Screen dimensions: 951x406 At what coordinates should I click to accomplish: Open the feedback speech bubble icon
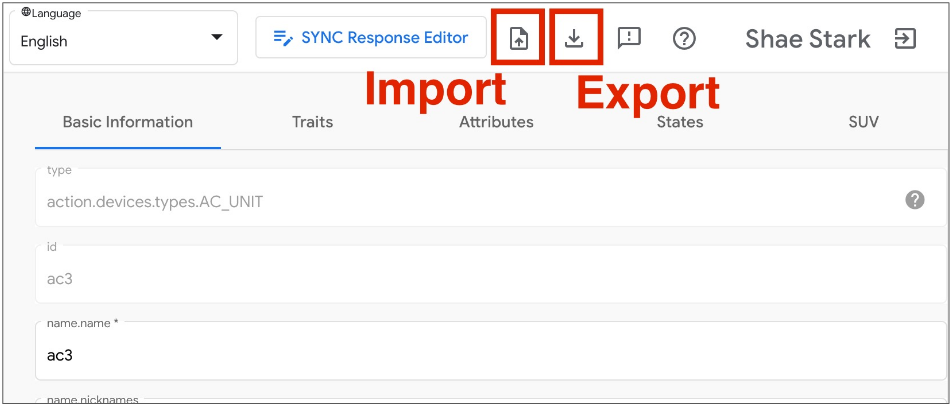pos(629,39)
